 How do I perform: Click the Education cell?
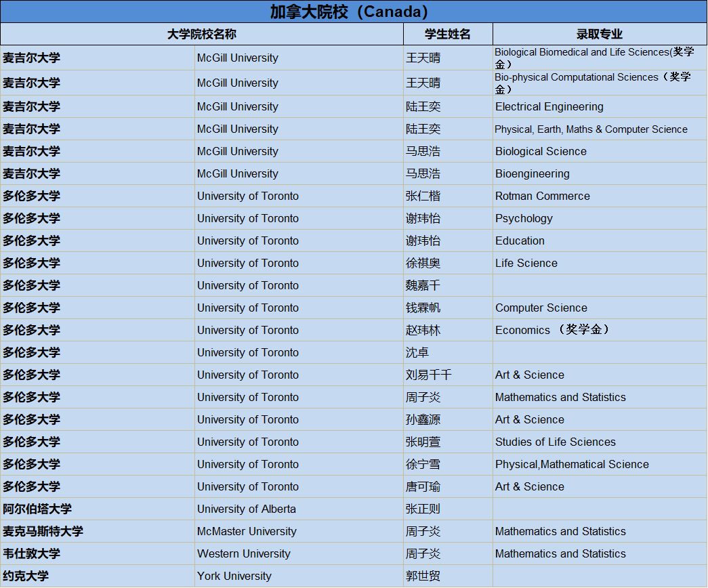[600, 240]
